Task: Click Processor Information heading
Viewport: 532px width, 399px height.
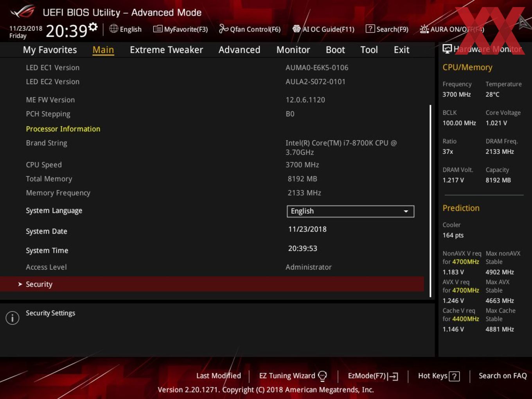Action: click(x=63, y=129)
